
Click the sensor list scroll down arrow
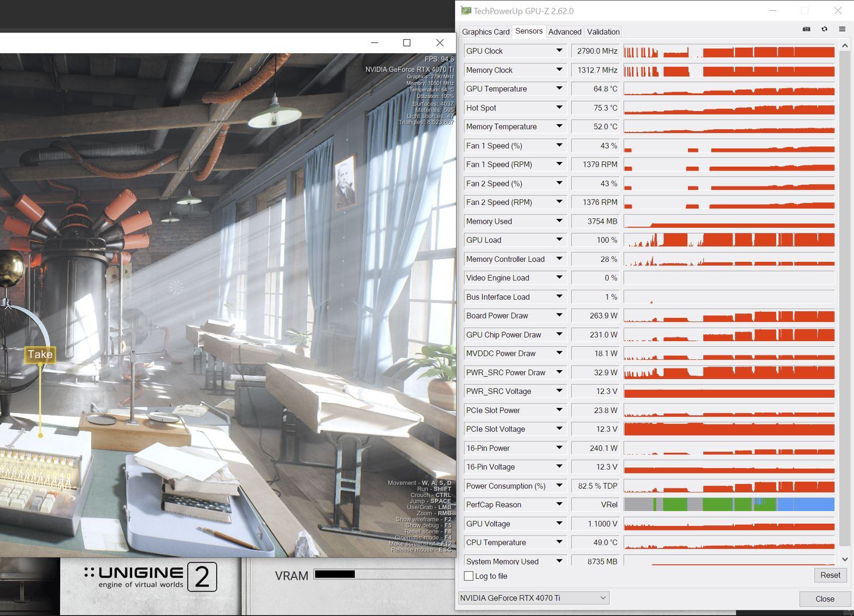845,559
